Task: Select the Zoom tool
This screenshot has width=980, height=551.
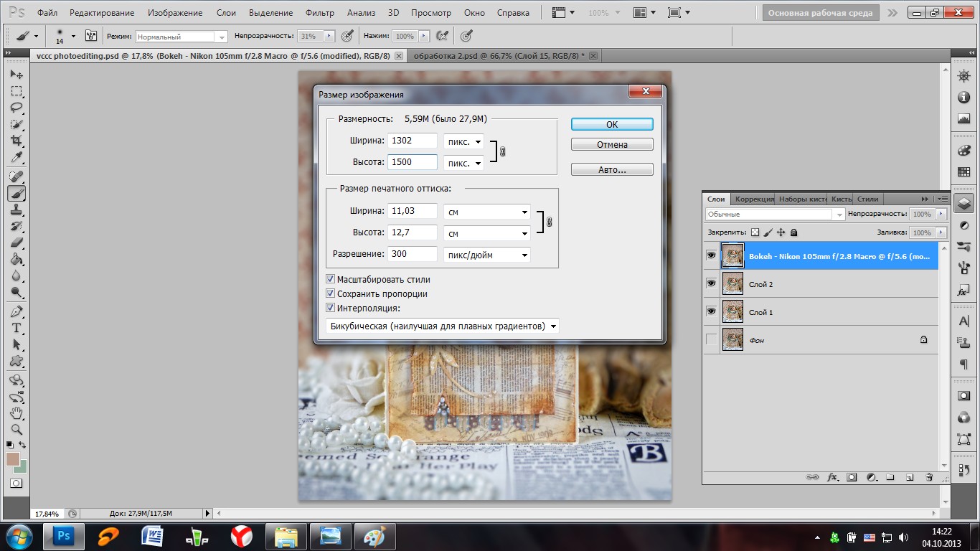Action: click(x=17, y=429)
